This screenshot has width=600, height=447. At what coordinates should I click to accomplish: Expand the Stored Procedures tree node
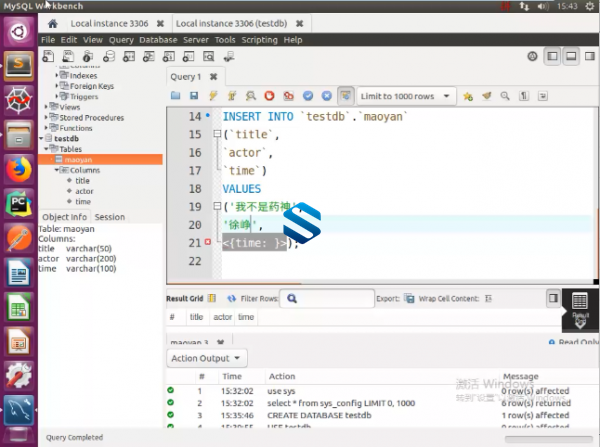46,117
